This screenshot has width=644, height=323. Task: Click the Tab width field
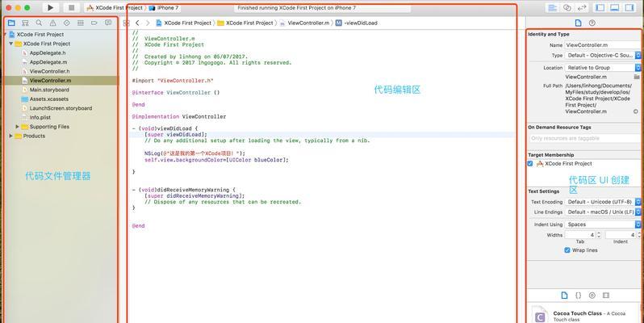580,235
